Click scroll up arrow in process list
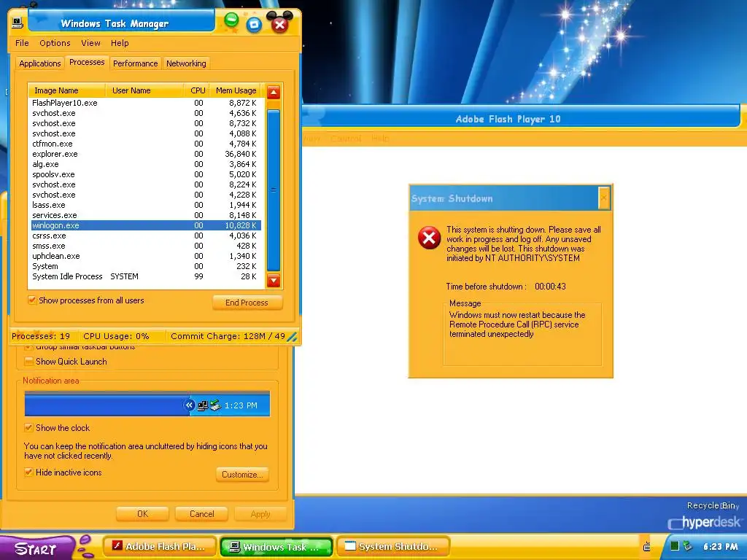This screenshot has height=560, width=747. [x=274, y=92]
